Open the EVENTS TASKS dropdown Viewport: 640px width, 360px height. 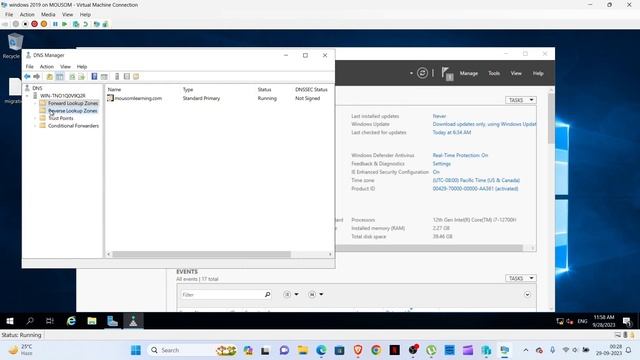click(x=521, y=278)
